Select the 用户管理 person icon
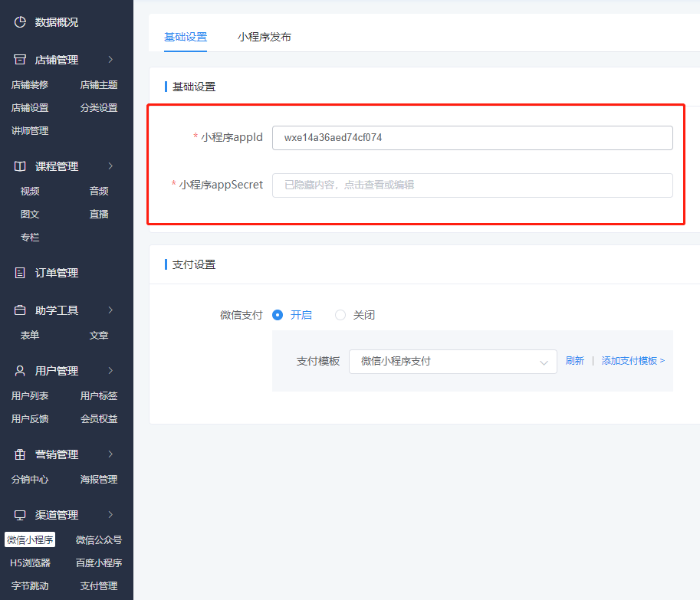 pos(20,370)
